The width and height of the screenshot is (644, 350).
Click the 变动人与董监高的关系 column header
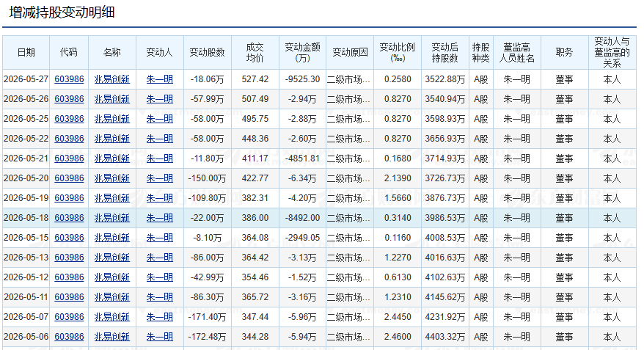612,53
